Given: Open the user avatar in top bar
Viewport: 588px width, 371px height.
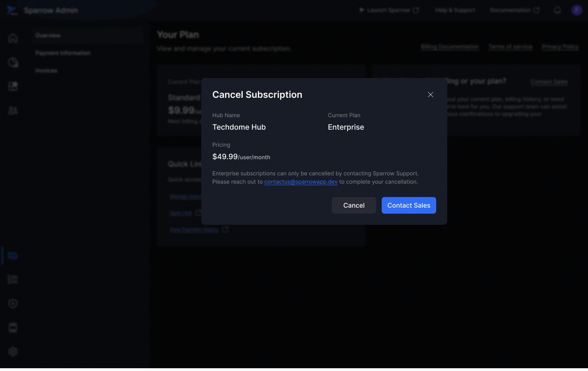Looking at the screenshot, I should [x=576, y=10].
